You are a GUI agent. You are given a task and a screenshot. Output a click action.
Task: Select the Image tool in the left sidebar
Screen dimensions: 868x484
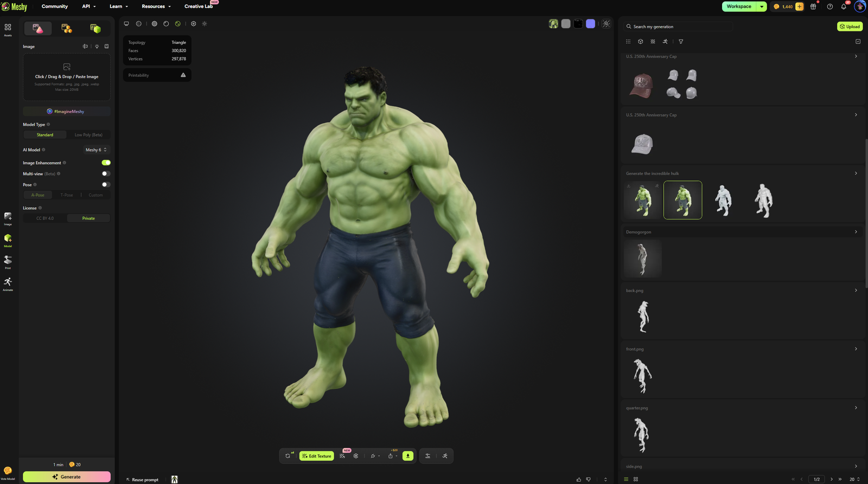click(x=8, y=218)
